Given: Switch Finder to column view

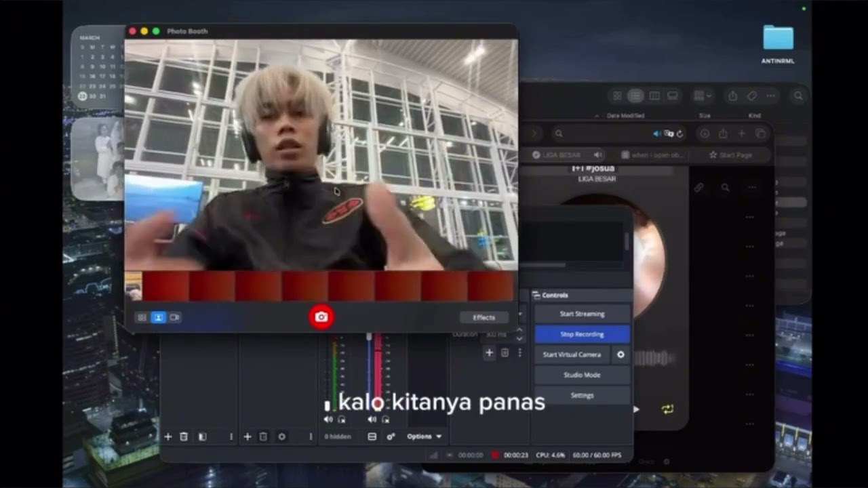Looking at the screenshot, I should coord(654,96).
